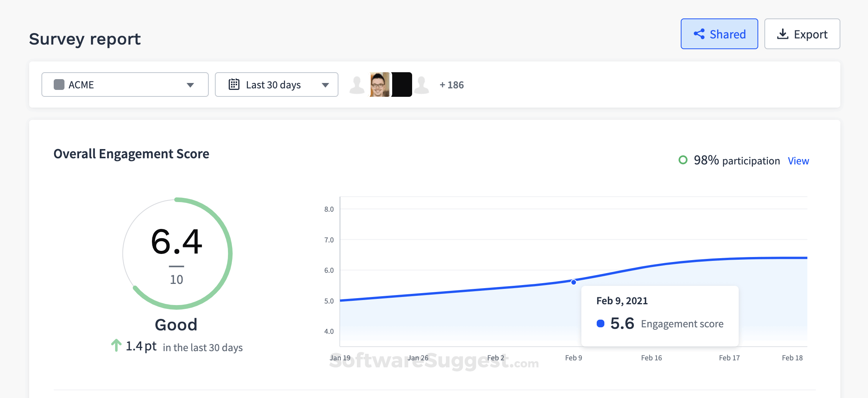868x398 pixels.
Task: Click the download icon on Export button
Action: coord(782,34)
